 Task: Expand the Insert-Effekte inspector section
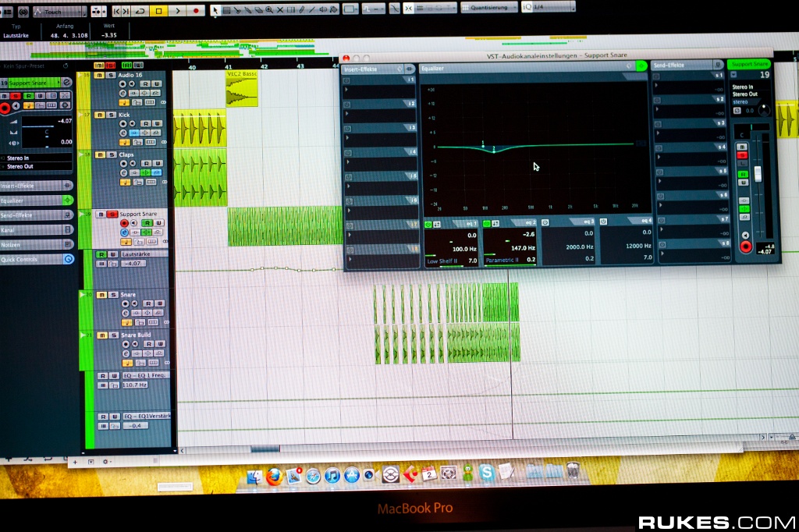[35, 186]
